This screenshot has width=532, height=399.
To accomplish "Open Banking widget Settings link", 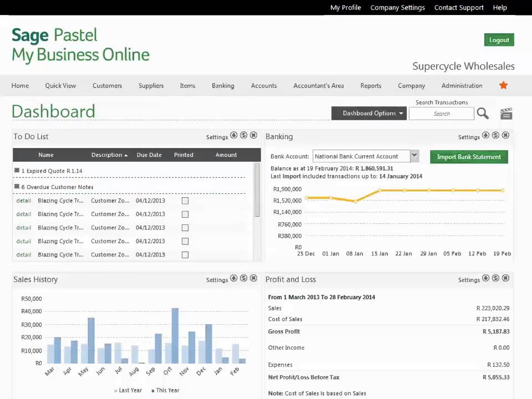I will (469, 137).
